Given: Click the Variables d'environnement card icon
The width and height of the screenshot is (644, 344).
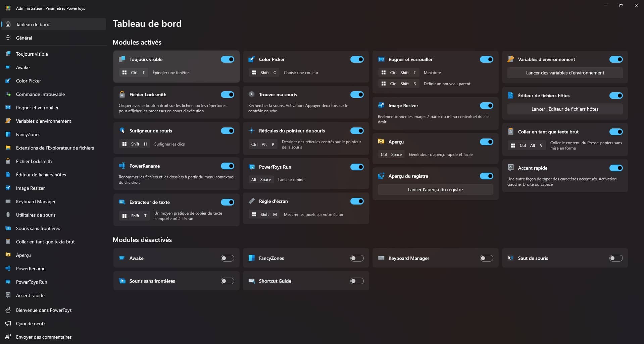Looking at the screenshot, I should tap(511, 59).
